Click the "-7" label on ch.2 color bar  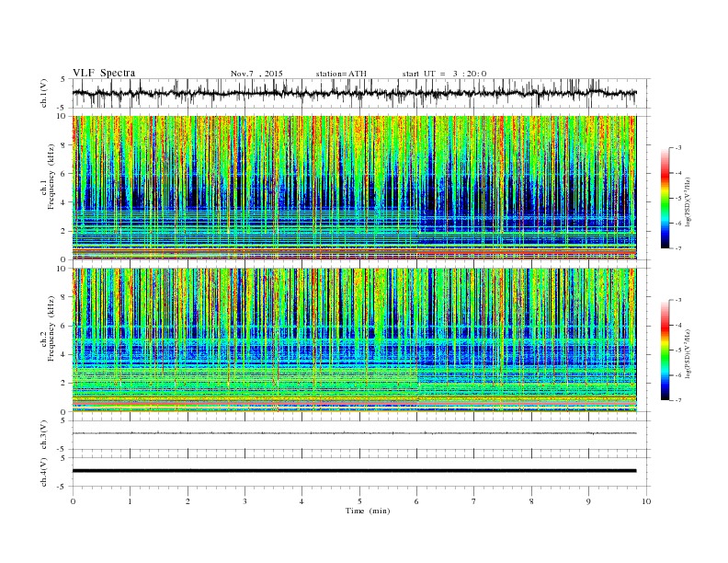(677, 400)
